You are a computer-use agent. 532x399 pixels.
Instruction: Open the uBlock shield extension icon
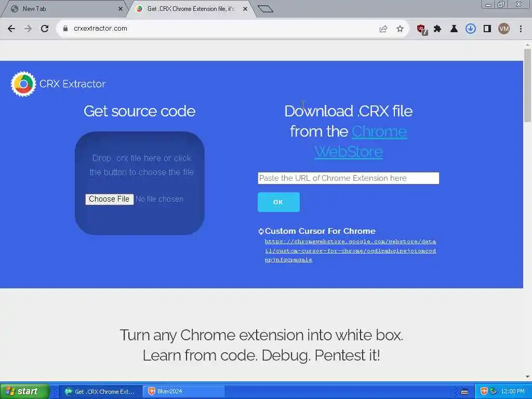(x=422, y=30)
